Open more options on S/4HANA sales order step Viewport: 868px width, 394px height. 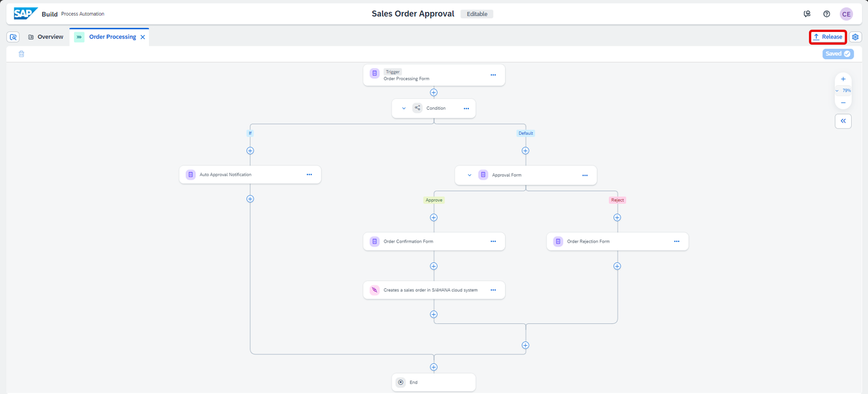click(493, 290)
